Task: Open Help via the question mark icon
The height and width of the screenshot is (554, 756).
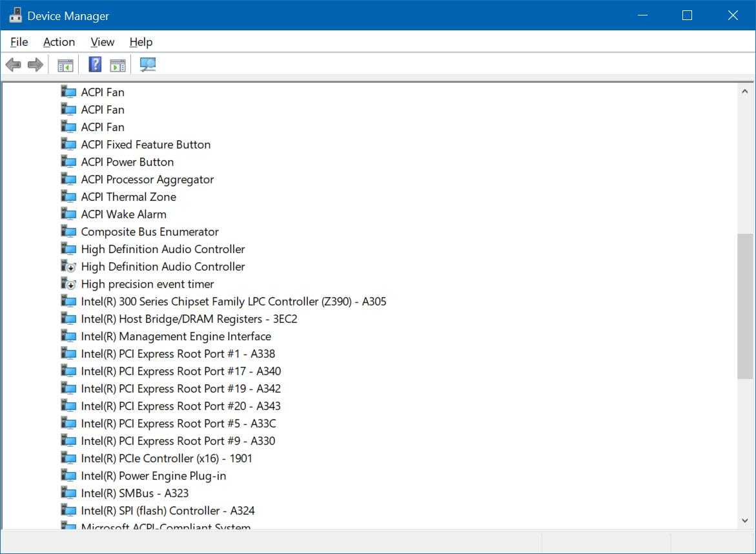Action: (x=95, y=65)
